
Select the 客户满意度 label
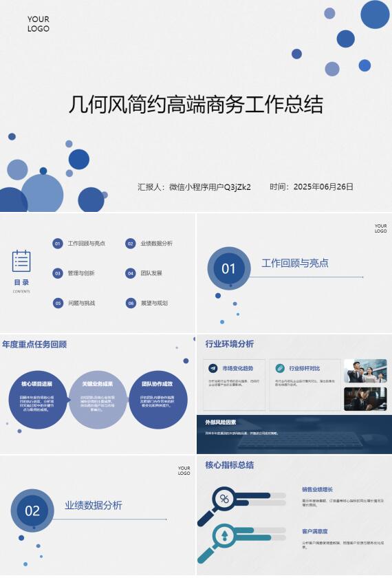click(315, 531)
